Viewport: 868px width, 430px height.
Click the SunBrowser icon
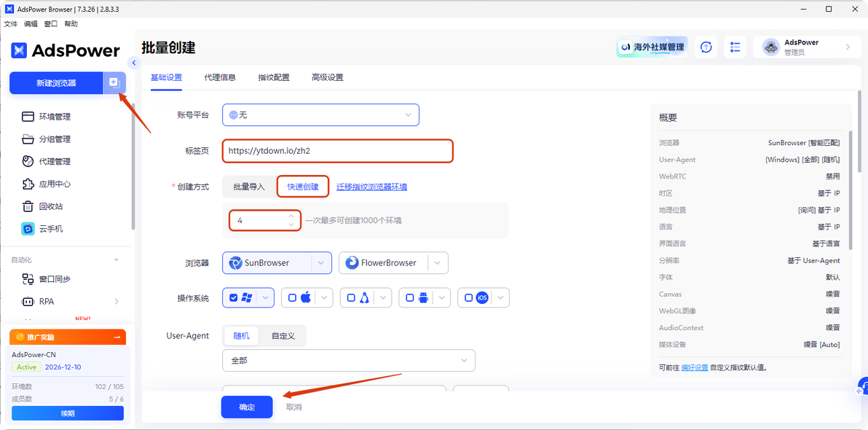click(x=235, y=262)
